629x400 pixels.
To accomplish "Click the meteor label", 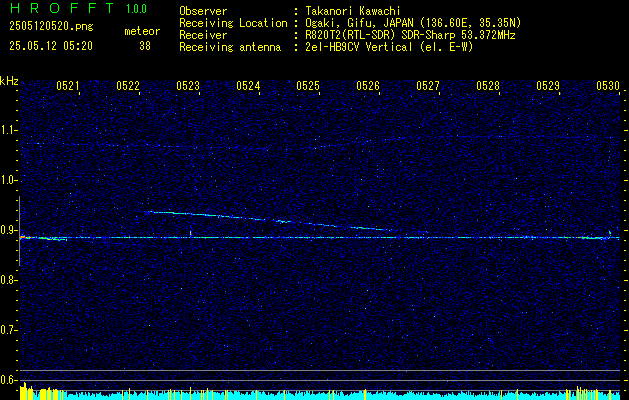I will coord(142,31).
